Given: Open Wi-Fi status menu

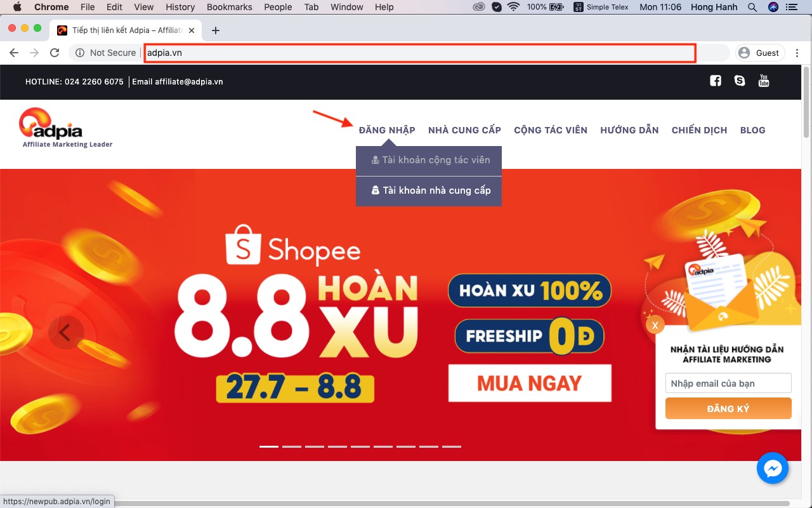Looking at the screenshot, I should tap(514, 7).
